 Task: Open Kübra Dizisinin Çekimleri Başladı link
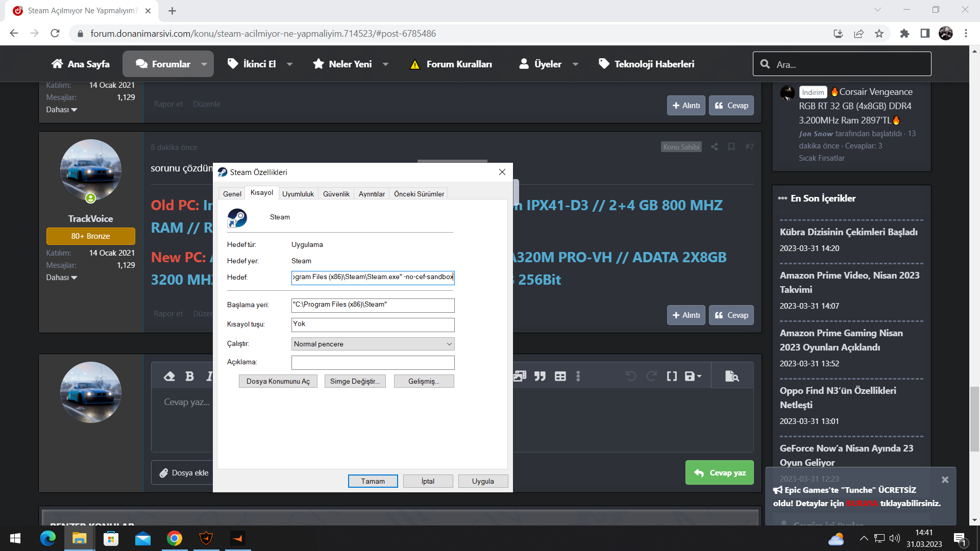tap(848, 232)
